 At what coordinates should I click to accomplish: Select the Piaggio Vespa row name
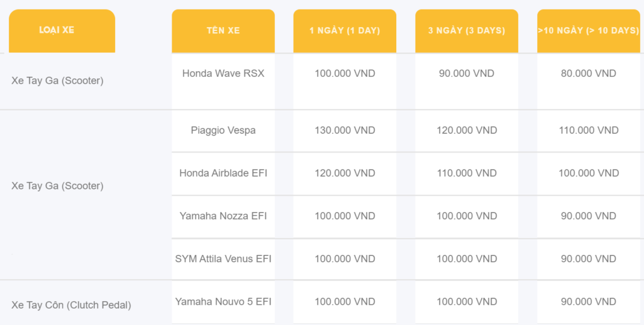(x=223, y=130)
